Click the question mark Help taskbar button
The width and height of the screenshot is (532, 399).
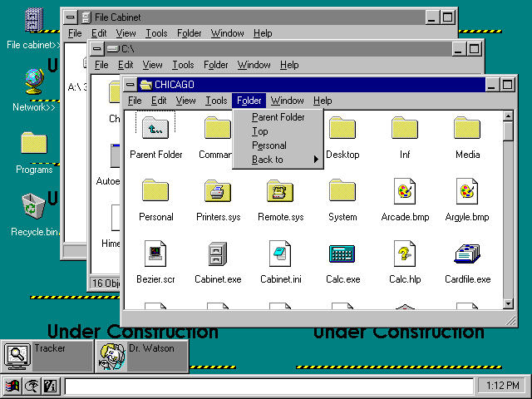(51, 386)
